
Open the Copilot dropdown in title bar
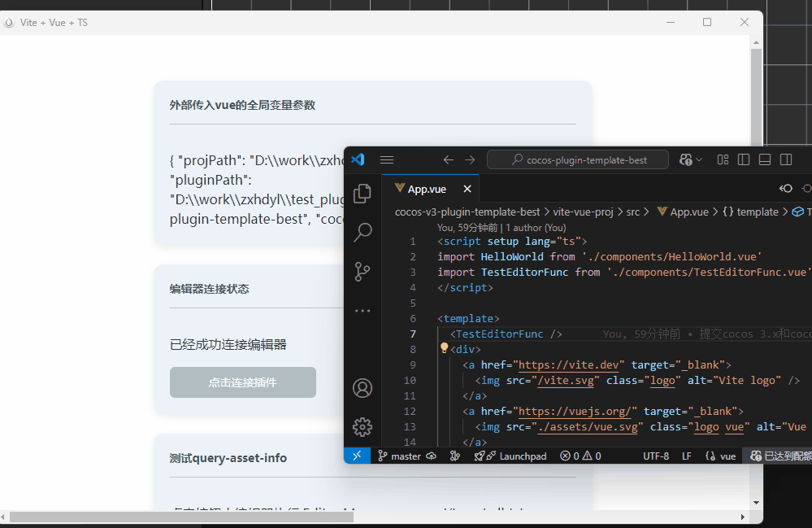(x=691, y=160)
